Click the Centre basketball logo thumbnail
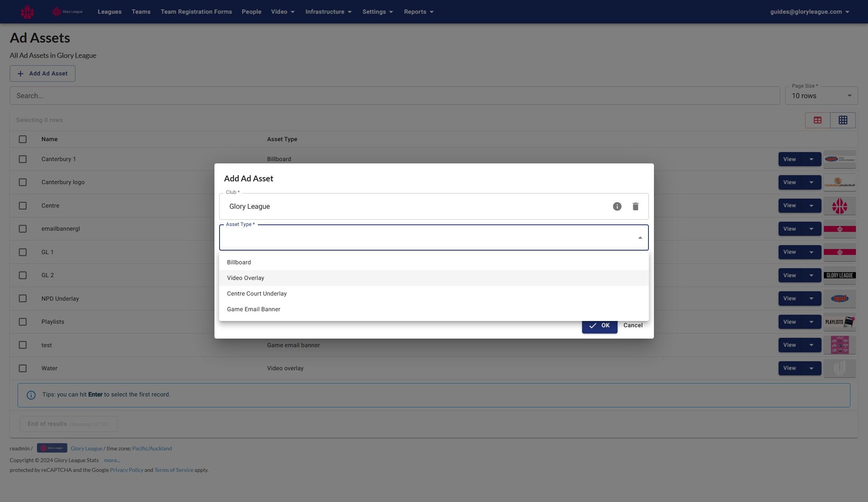868x502 pixels. [839, 206]
